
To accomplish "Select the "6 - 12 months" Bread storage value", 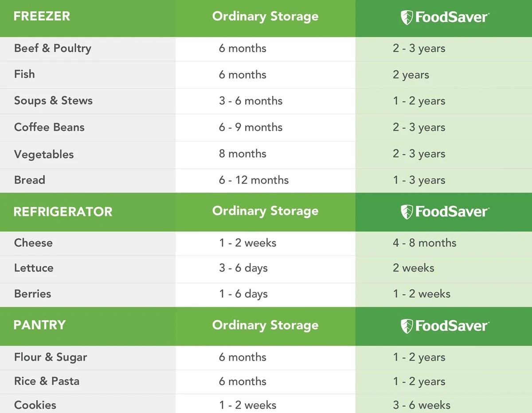I will pyautogui.click(x=254, y=180).
